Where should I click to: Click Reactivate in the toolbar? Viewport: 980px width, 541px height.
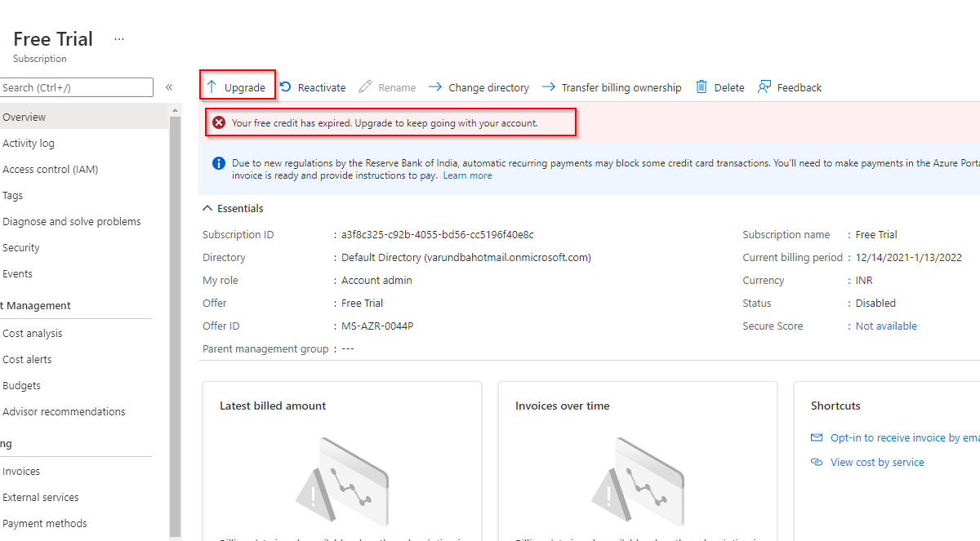(322, 87)
